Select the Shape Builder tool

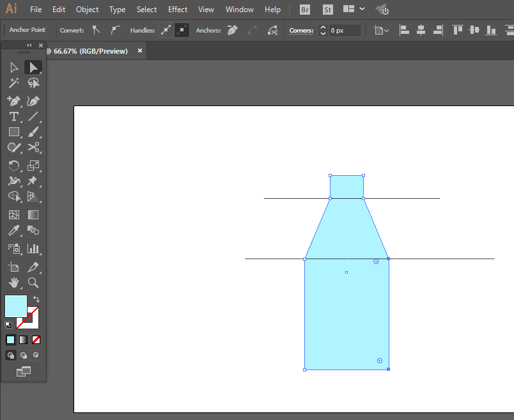(14, 196)
